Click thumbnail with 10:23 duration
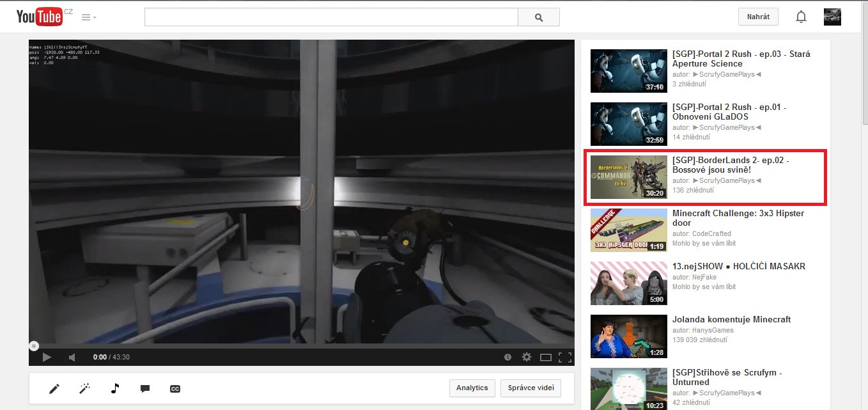Screen dimensions: 868x410 point(629,389)
